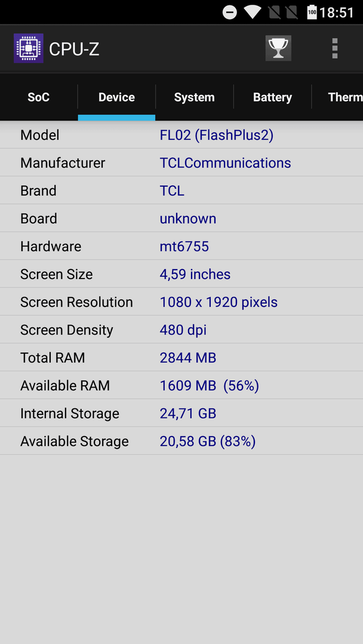
Task: Tap the CPU-Z app logo icon
Action: [29, 48]
